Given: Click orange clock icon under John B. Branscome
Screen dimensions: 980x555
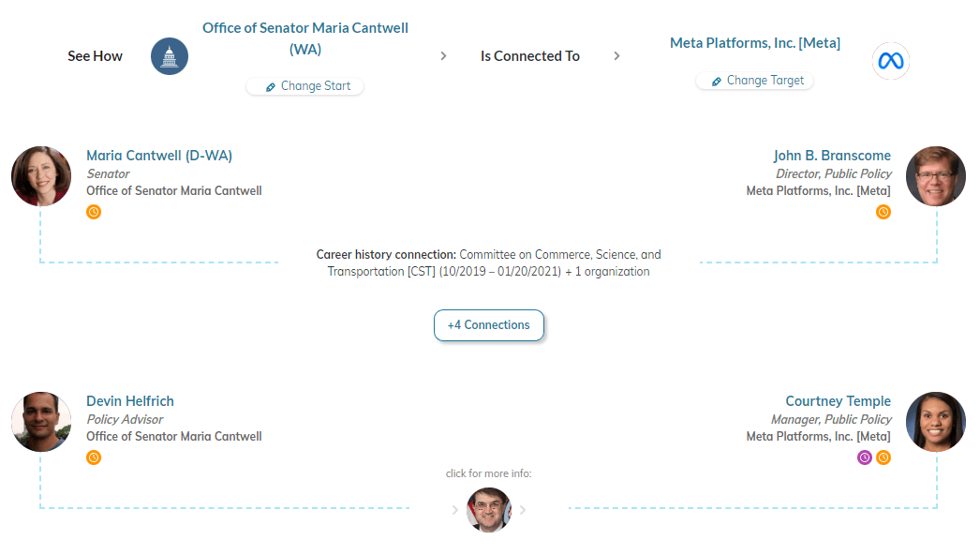Looking at the screenshot, I should tap(883, 212).
